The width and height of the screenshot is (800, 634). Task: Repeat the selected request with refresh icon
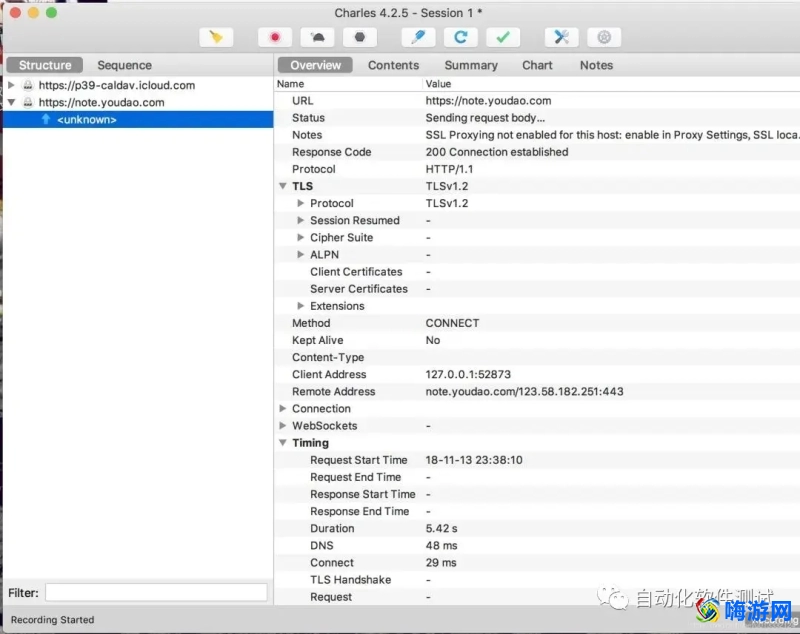461,37
